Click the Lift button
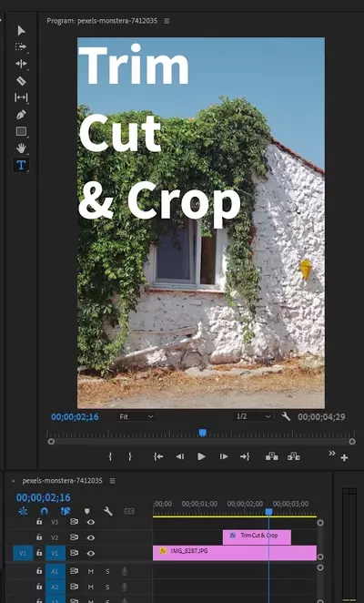Screen dimensions: 364x603 [x=272, y=456]
